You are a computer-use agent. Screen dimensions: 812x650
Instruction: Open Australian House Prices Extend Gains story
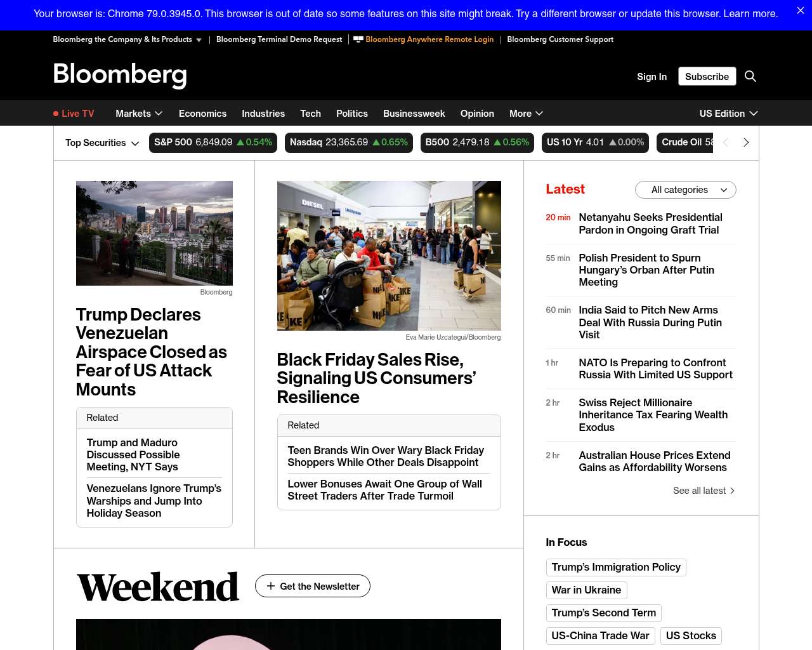tap(655, 461)
